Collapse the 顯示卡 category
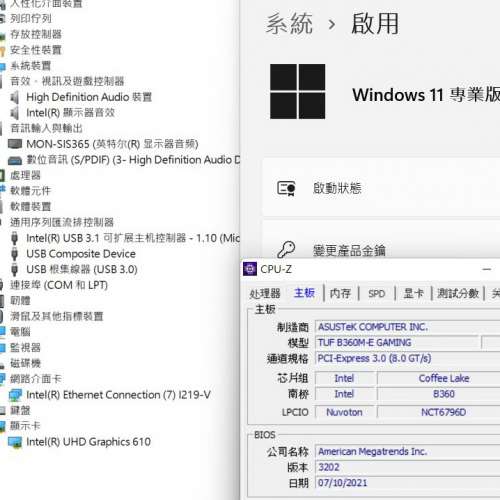The height and width of the screenshot is (500, 500). click(25, 426)
